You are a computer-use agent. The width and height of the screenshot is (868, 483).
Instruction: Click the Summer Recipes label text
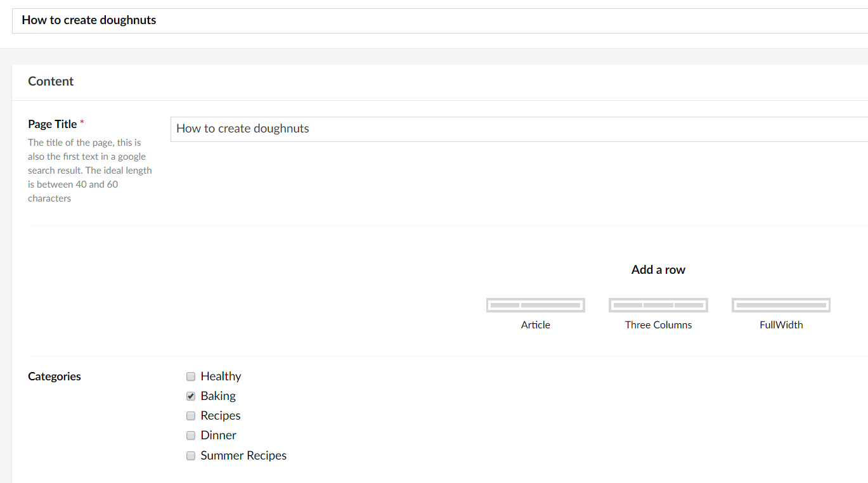click(243, 455)
